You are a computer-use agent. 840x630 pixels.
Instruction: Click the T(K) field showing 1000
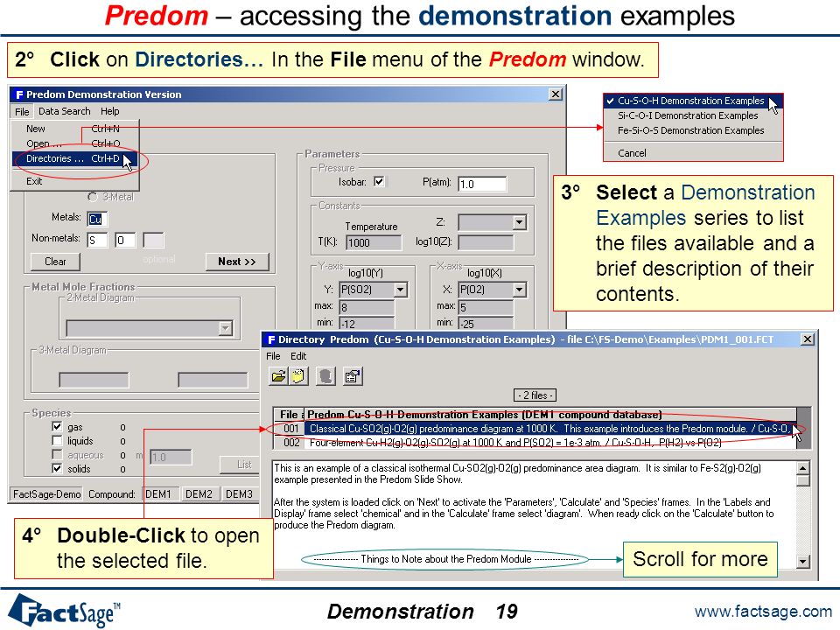(x=374, y=242)
